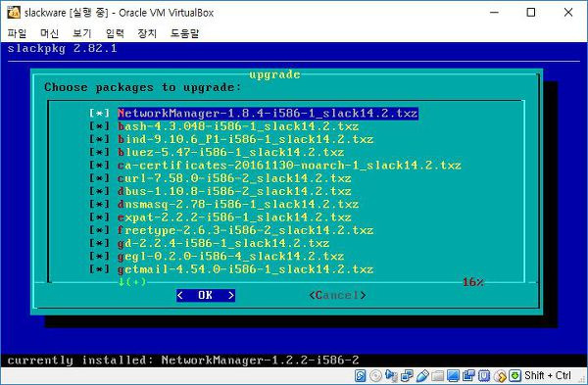The height and width of the screenshot is (385, 588).
Task: Toggle the ca-certificates-20161130 checkbox
Action: (99, 166)
